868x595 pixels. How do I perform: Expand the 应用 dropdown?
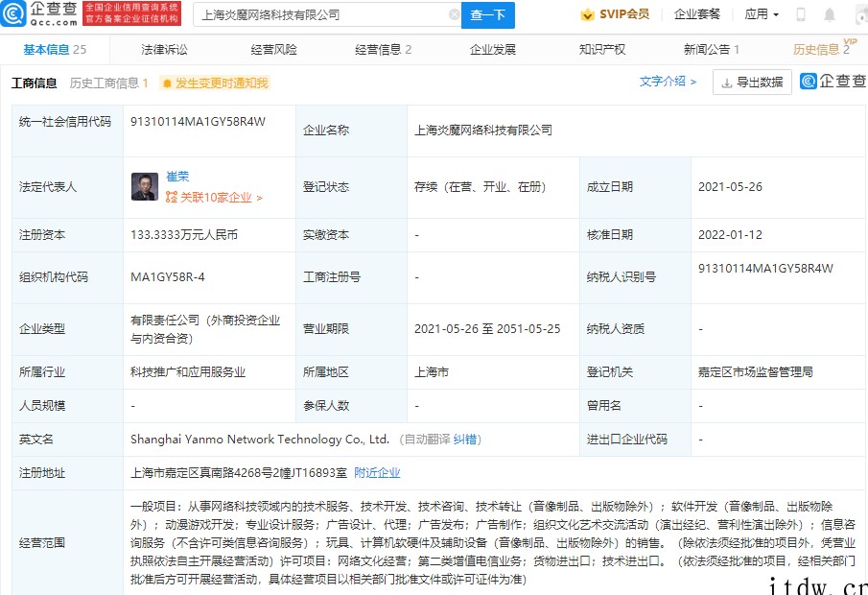click(762, 14)
